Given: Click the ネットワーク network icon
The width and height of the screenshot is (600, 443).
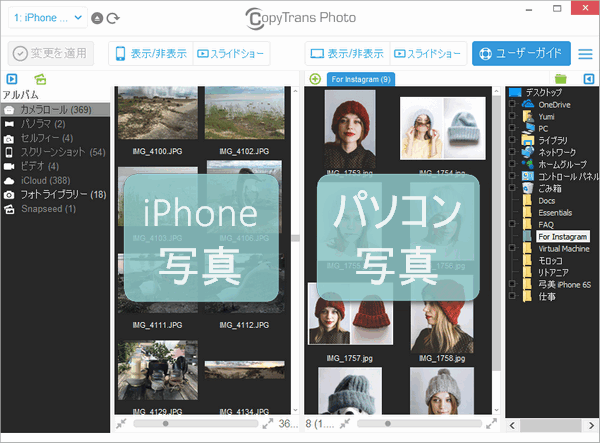Looking at the screenshot, I should pyautogui.click(x=528, y=152).
